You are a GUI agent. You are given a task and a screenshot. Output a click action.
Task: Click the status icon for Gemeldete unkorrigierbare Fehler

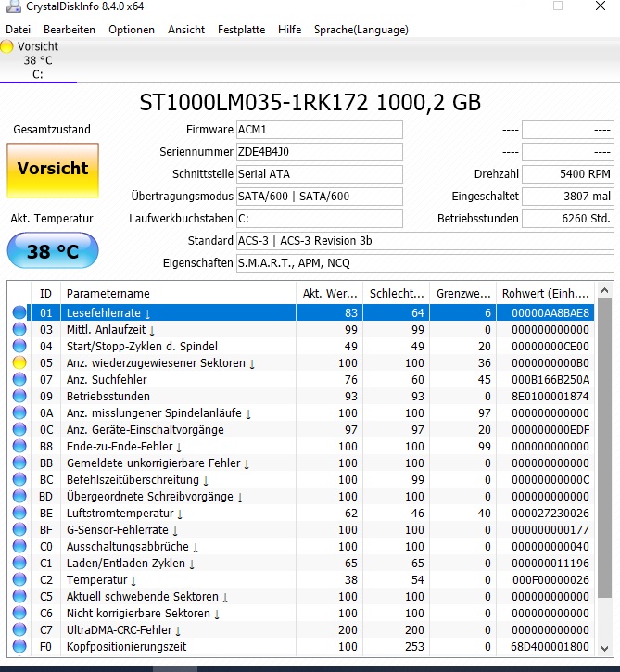coord(19,463)
